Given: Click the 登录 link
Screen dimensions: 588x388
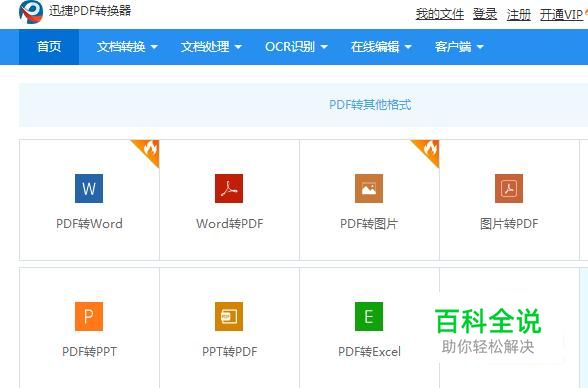Looking at the screenshot, I should (x=485, y=14).
